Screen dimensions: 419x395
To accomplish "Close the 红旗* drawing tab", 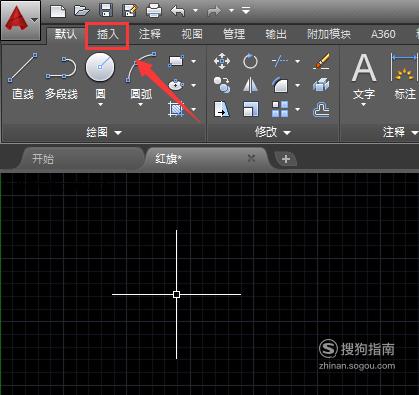I will click(251, 158).
